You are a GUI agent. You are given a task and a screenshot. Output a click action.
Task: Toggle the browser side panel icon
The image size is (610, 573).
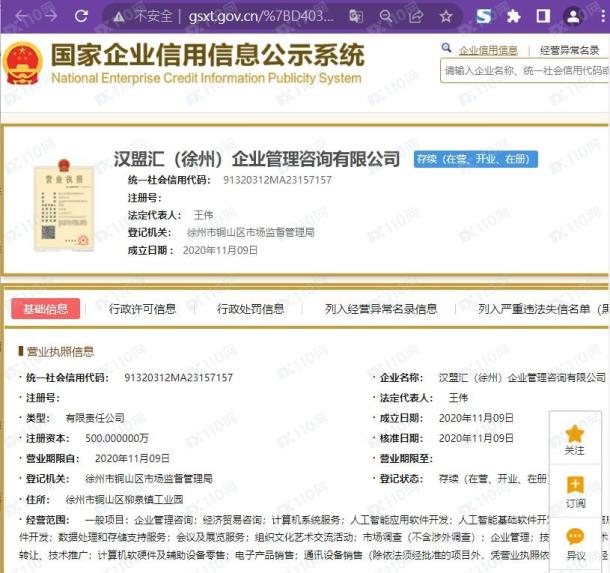(x=543, y=16)
